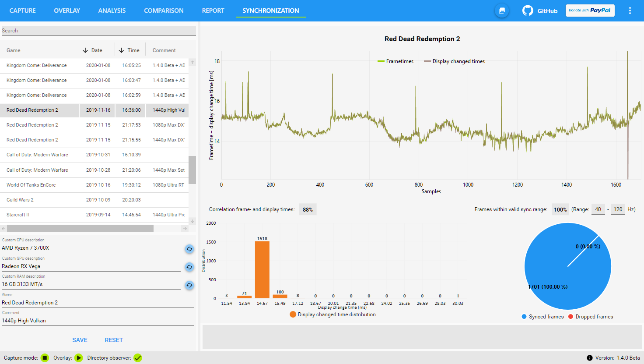Viewport: 644px width, 364px height.
Task: Refresh the Custom CPU description
Action: (189, 249)
